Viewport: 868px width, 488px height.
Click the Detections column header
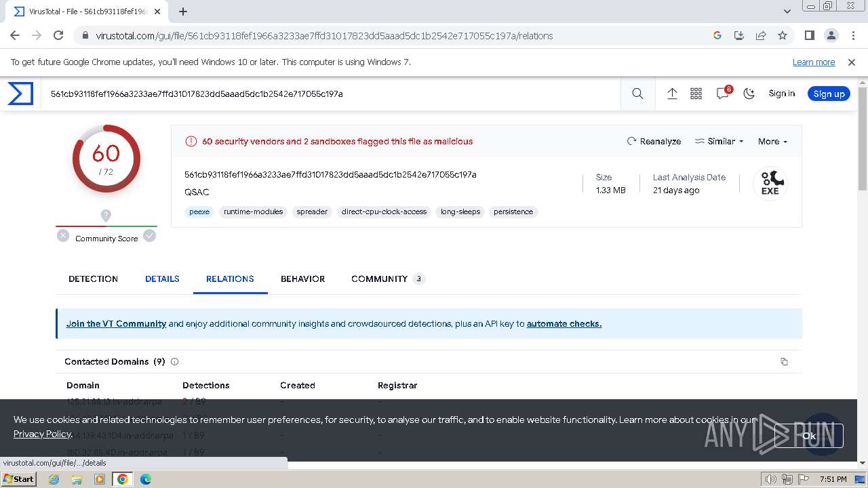206,385
